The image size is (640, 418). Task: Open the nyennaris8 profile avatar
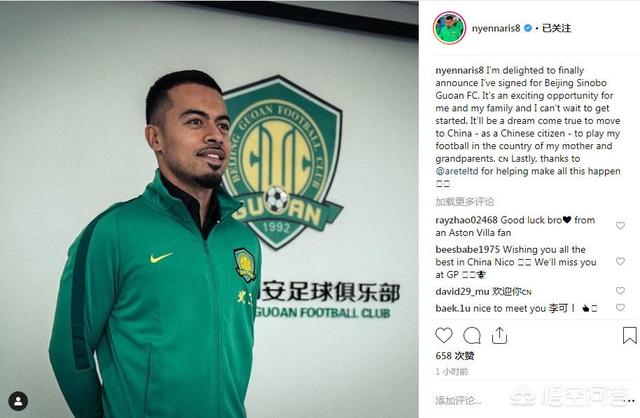pos(449,28)
